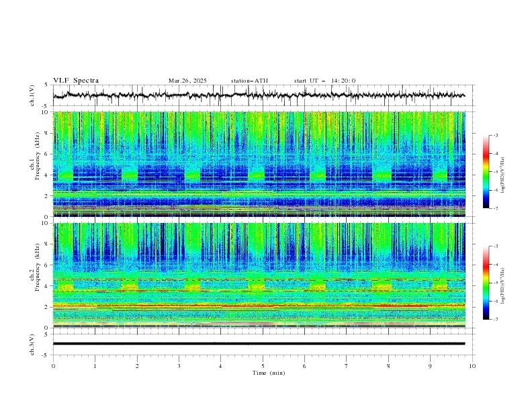Click the '-7' value on ch.2 colorbar

point(495,319)
